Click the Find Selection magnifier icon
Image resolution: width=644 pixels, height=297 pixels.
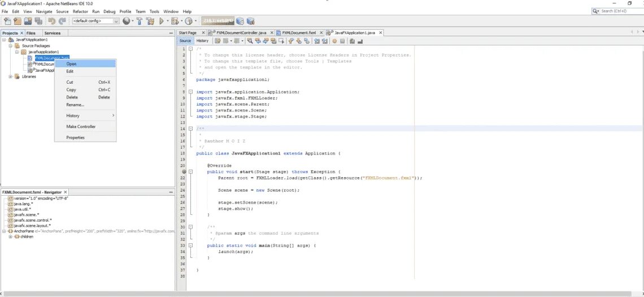(250, 41)
